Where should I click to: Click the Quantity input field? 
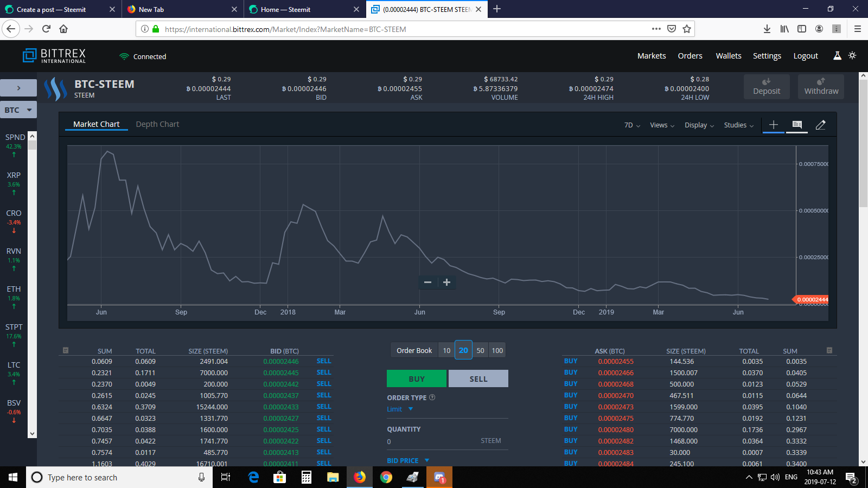tap(447, 441)
